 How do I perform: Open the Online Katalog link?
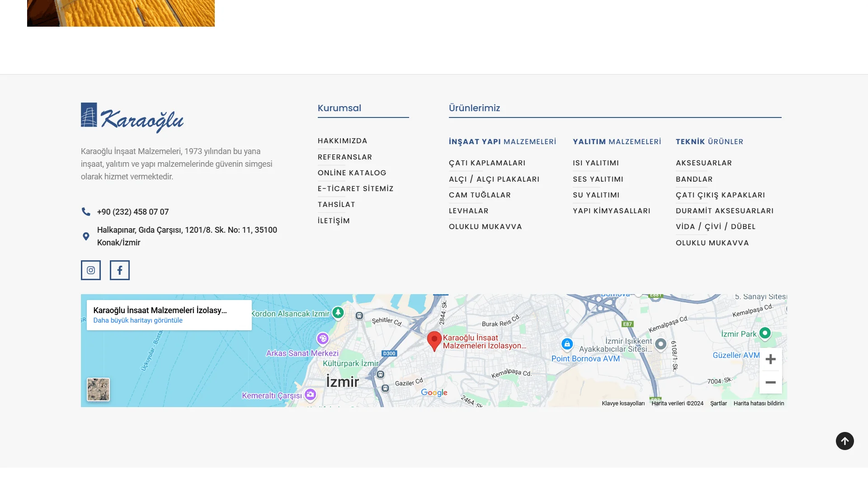pos(352,173)
